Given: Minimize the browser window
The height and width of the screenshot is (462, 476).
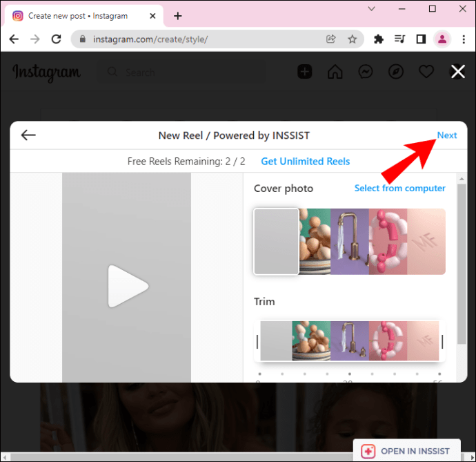Looking at the screenshot, I should (402, 9).
